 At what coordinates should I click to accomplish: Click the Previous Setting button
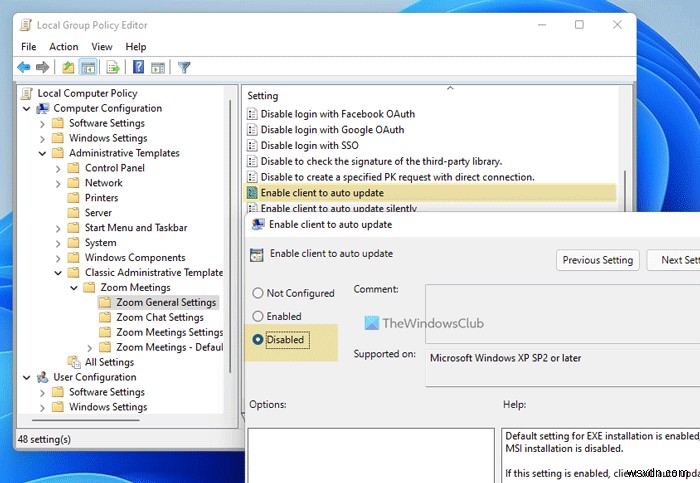point(598,260)
